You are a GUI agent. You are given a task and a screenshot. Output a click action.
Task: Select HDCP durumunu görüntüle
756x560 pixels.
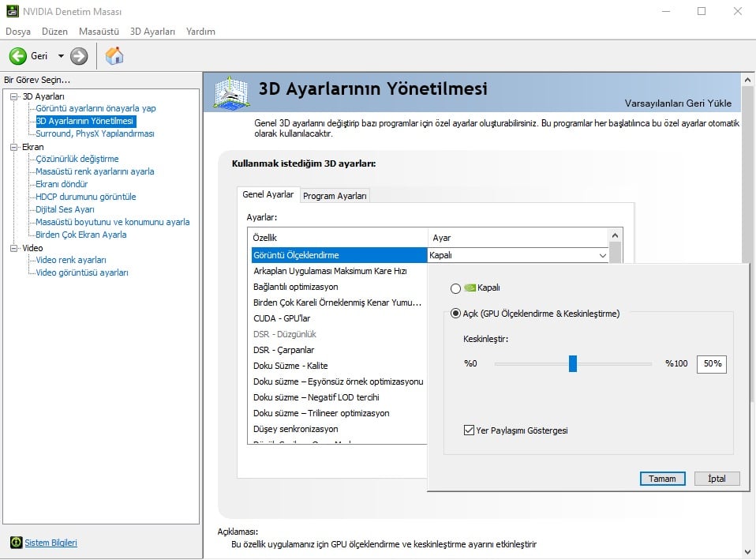point(86,197)
